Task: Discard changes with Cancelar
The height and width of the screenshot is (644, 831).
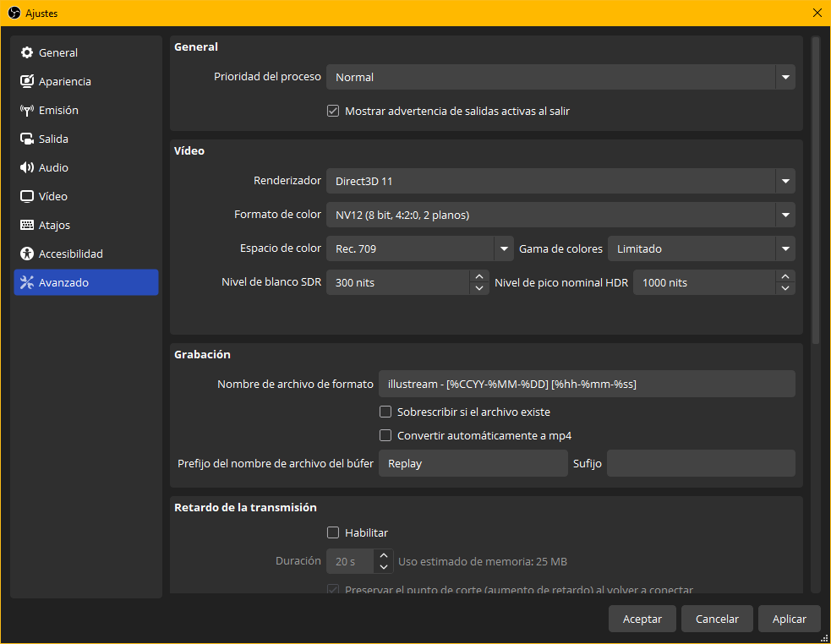Action: (717, 619)
